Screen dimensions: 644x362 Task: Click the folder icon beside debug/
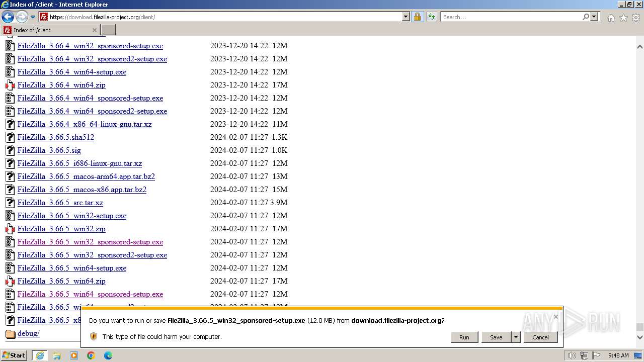click(10, 334)
